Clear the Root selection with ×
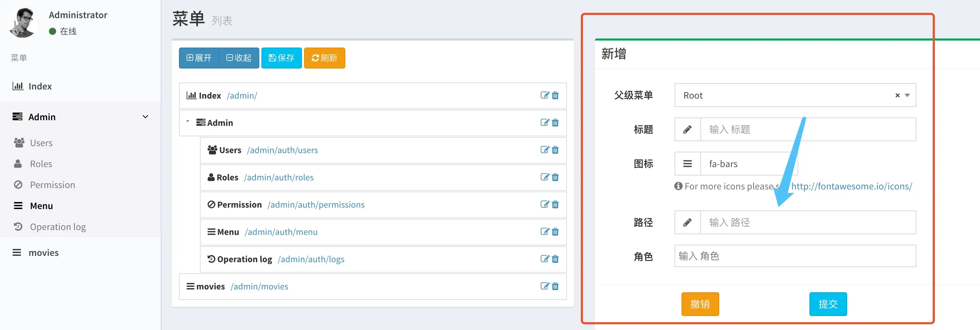 [x=897, y=95]
